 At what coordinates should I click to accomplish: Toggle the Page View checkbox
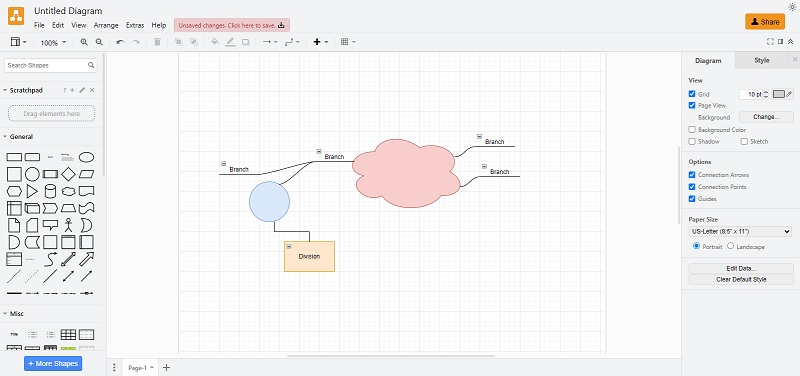point(692,106)
